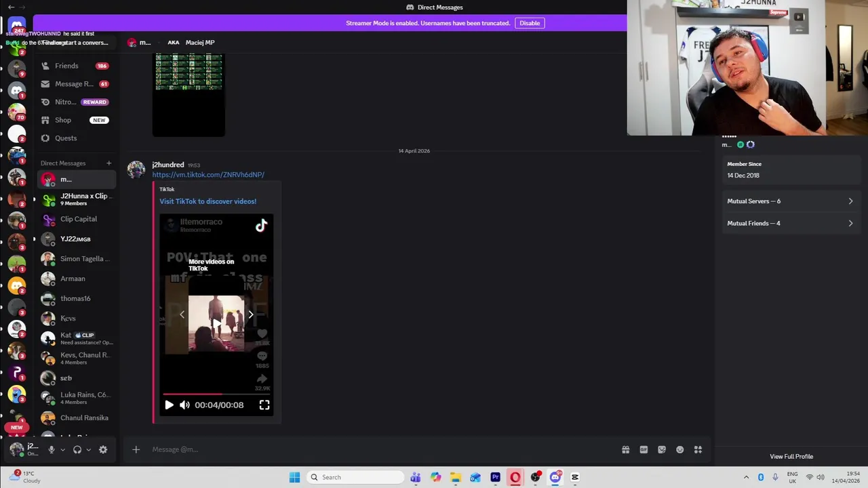Open Microsoft Teams from the taskbar
The height and width of the screenshot is (488, 868).
click(x=415, y=477)
